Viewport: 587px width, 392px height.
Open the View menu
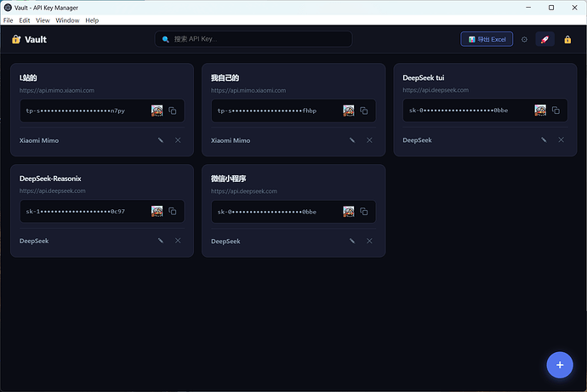pos(43,20)
